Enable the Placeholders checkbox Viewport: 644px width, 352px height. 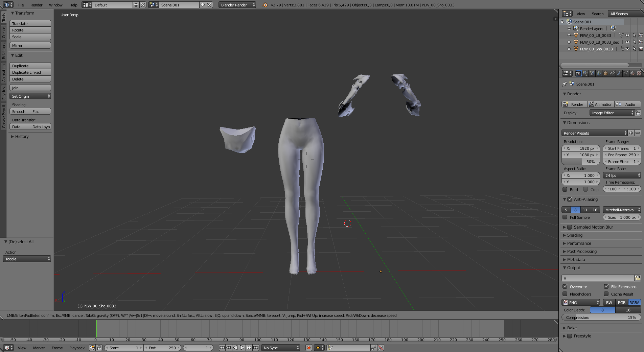565,294
